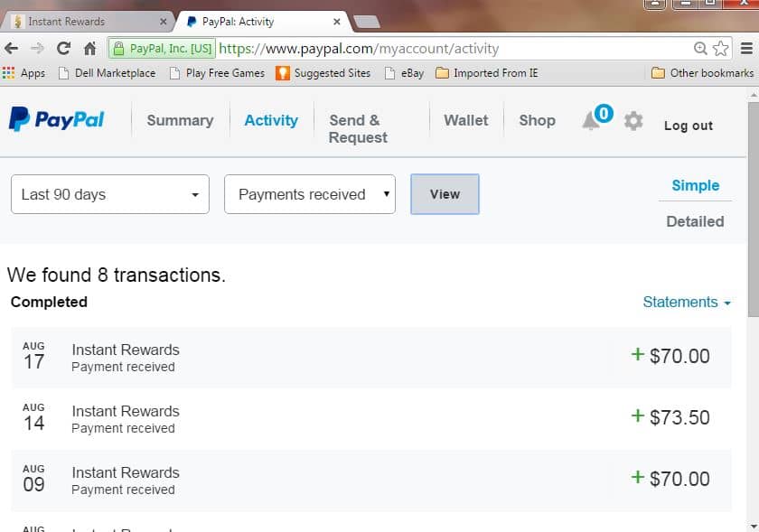This screenshot has width=759, height=532.
Task: Open the Payments received filter dropdown
Action: point(310,194)
